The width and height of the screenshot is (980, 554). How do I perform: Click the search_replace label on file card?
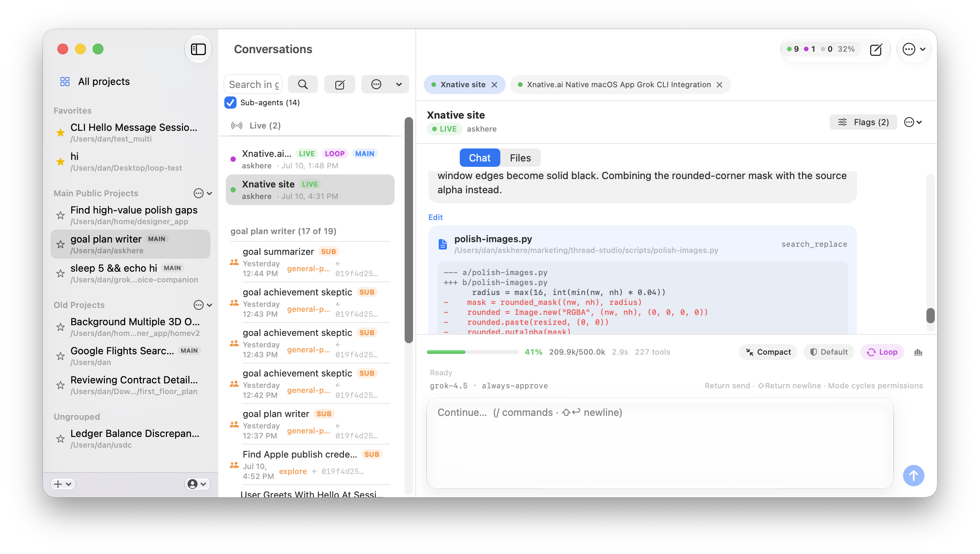tap(814, 244)
